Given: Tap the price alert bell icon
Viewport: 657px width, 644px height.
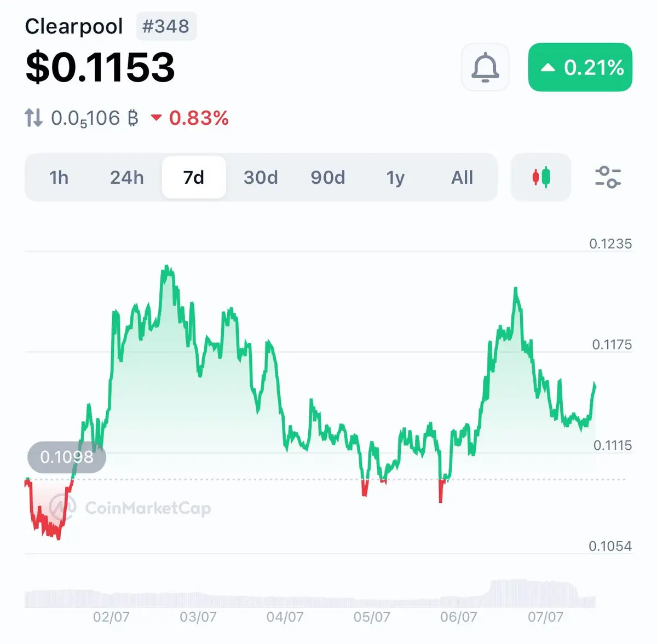Looking at the screenshot, I should (x=485, y=67).
